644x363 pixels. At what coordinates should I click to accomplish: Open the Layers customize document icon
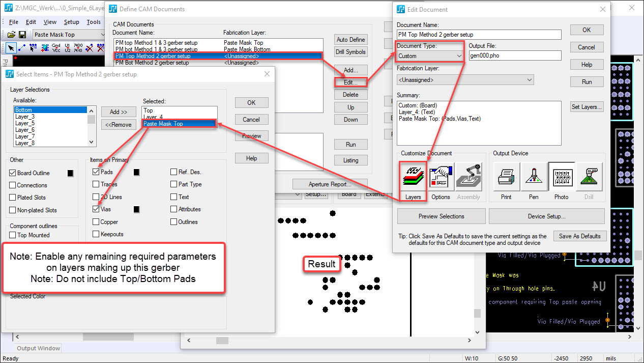[x=413, y=179]
